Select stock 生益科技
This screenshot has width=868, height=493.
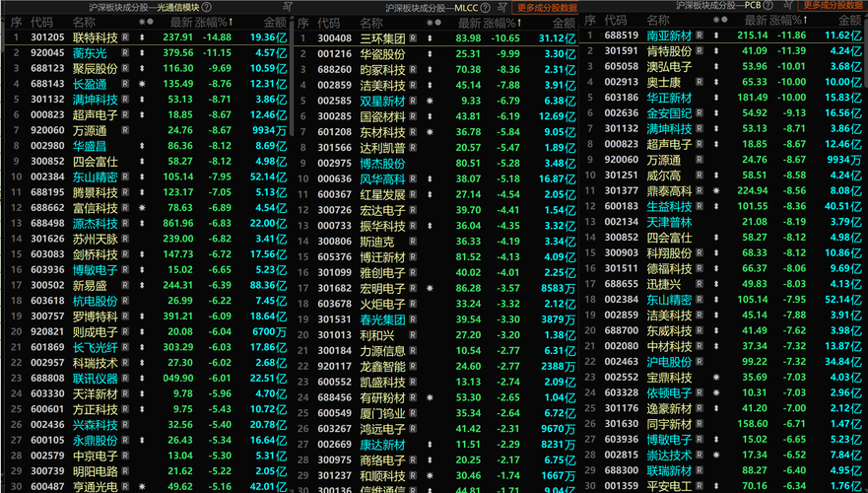tap(669, 206)
